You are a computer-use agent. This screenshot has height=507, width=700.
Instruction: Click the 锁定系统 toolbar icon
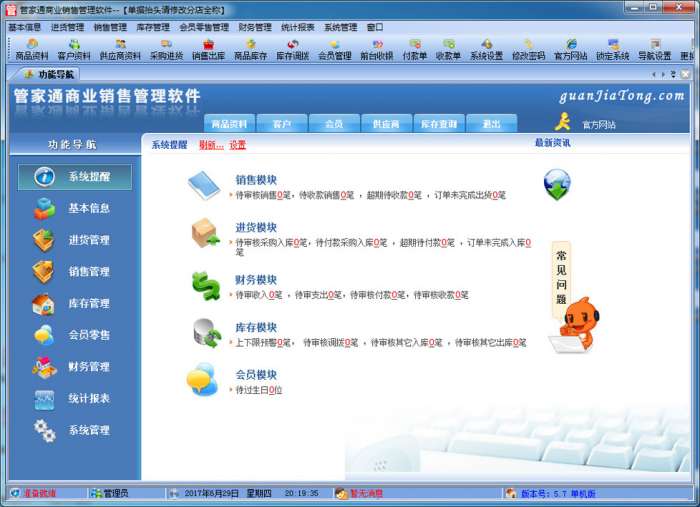pyautogui.click(x=612, y=50)
